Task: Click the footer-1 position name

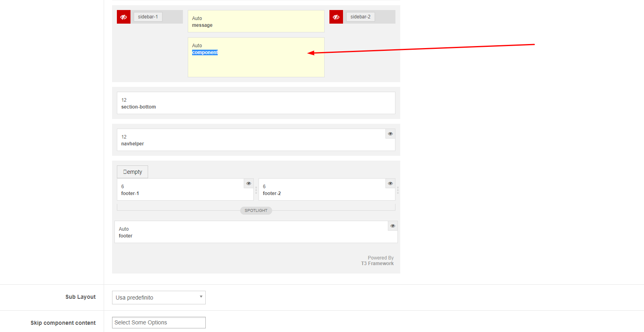Action: coord(130,193)
